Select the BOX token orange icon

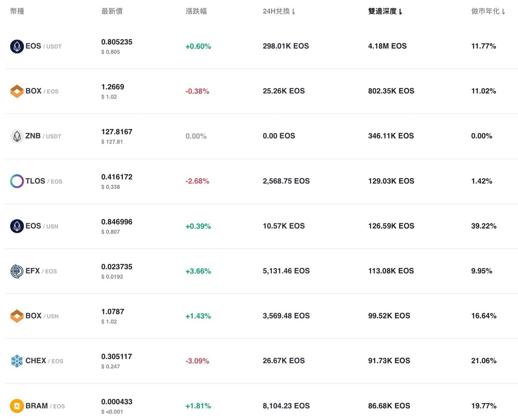click(17, 91)
